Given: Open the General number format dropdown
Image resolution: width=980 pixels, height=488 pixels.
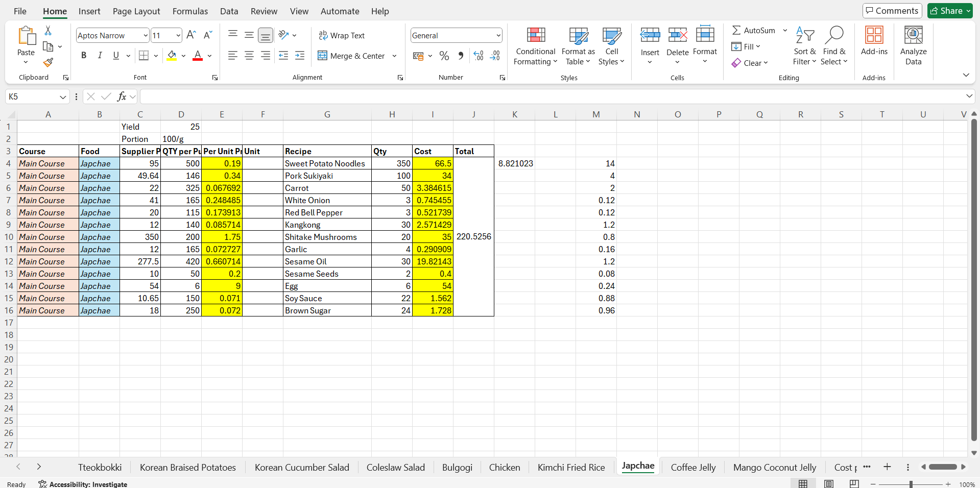Looking at the screenshot, I should [x=498, y=35].
